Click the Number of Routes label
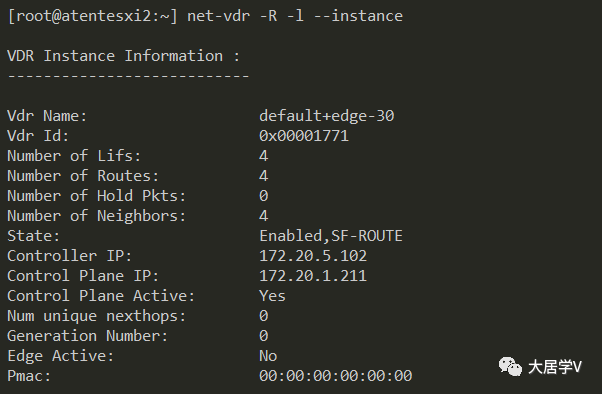Viewport: 602px width, 394px height. [83, 176]
